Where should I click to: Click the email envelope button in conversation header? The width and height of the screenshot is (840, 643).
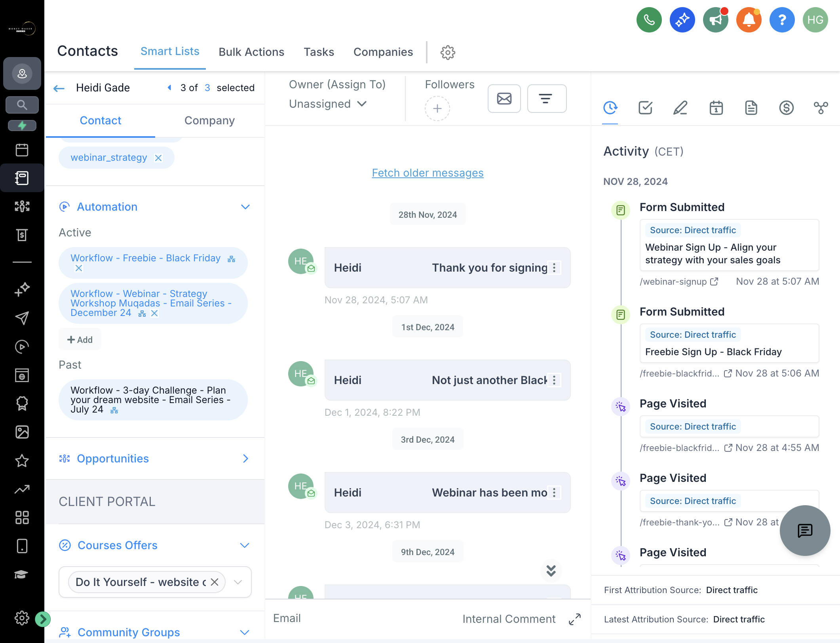504,99
